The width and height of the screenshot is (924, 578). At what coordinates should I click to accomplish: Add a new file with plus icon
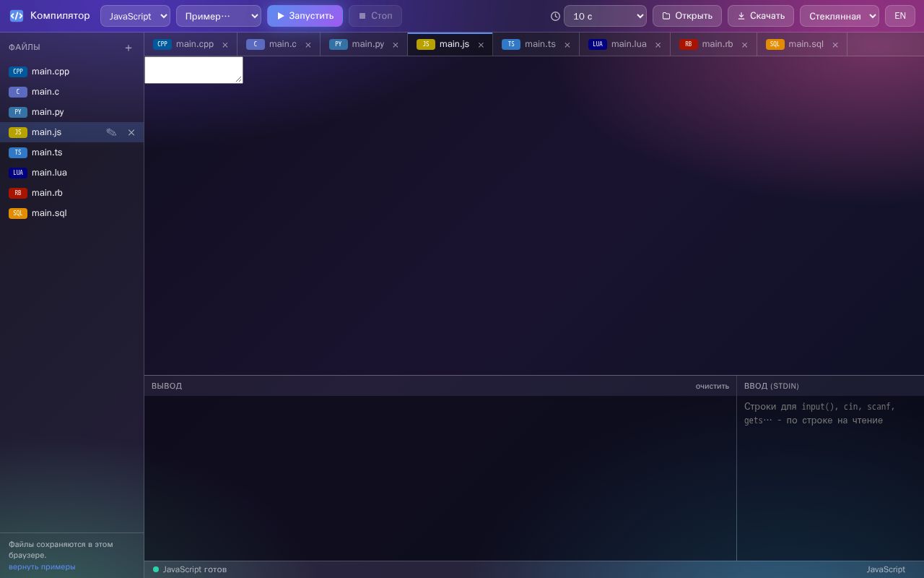(128, 48)
